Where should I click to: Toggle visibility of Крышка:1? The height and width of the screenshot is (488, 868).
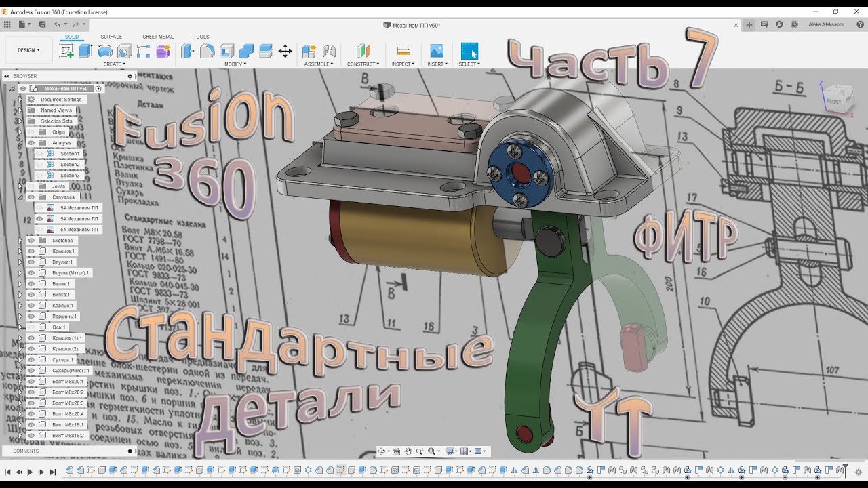click(31, 251)
